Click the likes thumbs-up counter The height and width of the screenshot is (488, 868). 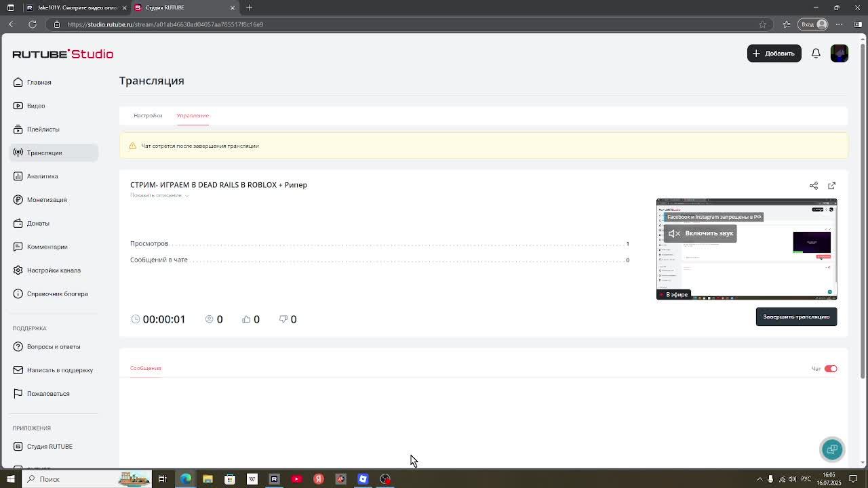tap(251, 319)
